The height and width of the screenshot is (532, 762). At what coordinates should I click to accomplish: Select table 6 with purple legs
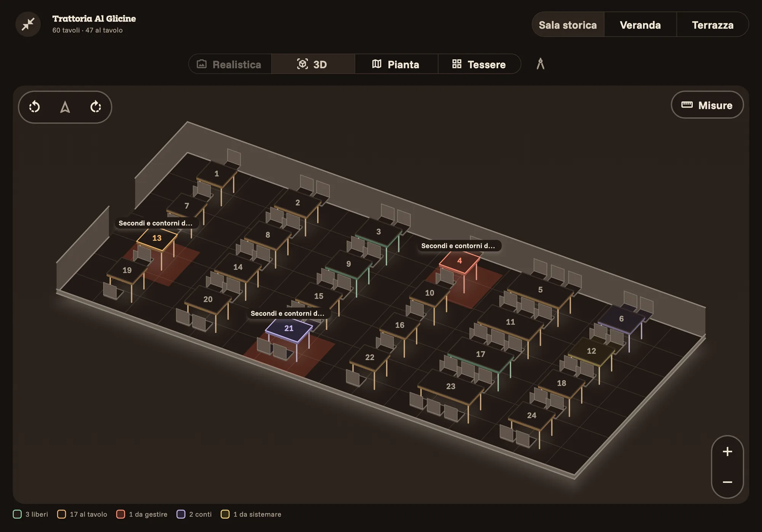pos(621,320)
